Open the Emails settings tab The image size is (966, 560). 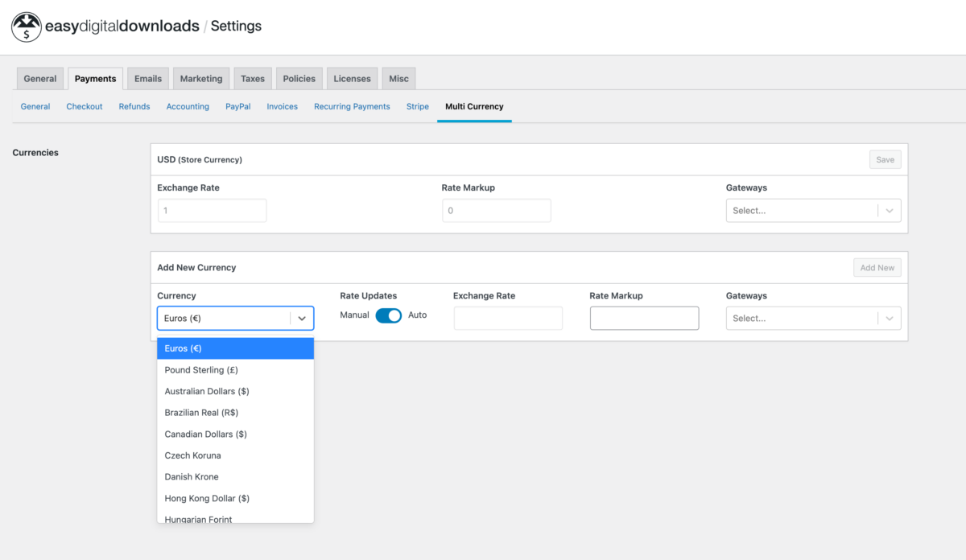[148, 79]
